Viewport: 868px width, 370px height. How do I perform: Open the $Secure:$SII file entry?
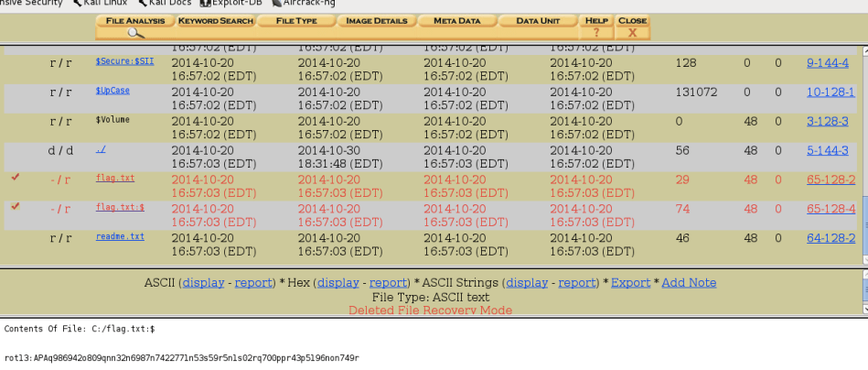[x=124, y=62]
